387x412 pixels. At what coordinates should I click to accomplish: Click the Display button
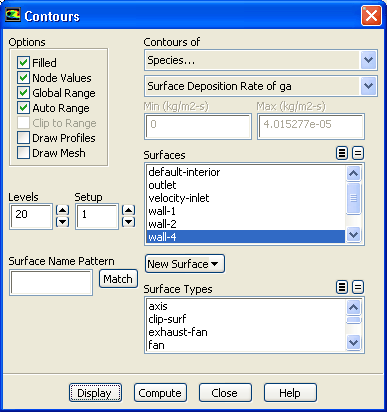tap(95, 393)
